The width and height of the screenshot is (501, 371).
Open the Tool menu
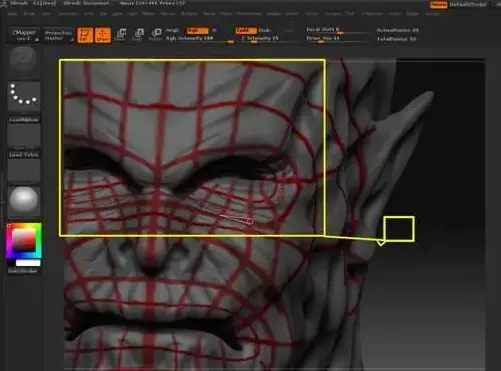click(350, 14)
